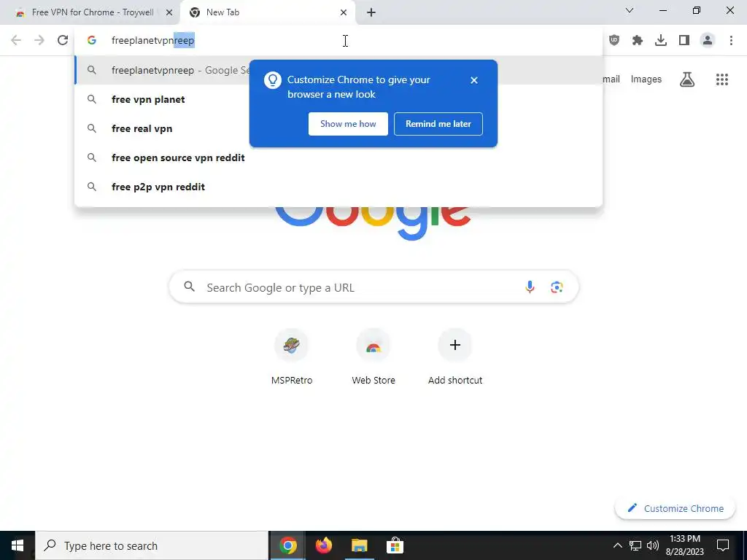Show the Chrome downloads tray
The image size is (747, 560).
pos(661,41)
